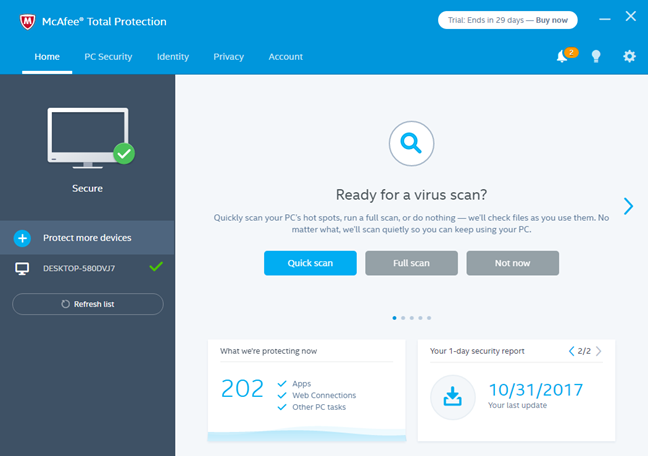This screenshot has width=648, height=456.
Task: Click the 10/31/2017 last update date
Action: coord(536,389)
